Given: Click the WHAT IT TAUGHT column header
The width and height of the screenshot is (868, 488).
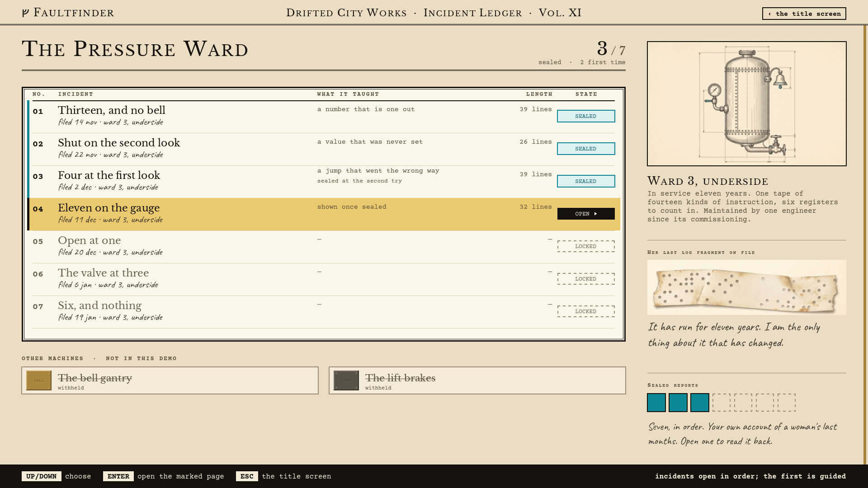Looking at the screenshot, I should coord(348,94).
